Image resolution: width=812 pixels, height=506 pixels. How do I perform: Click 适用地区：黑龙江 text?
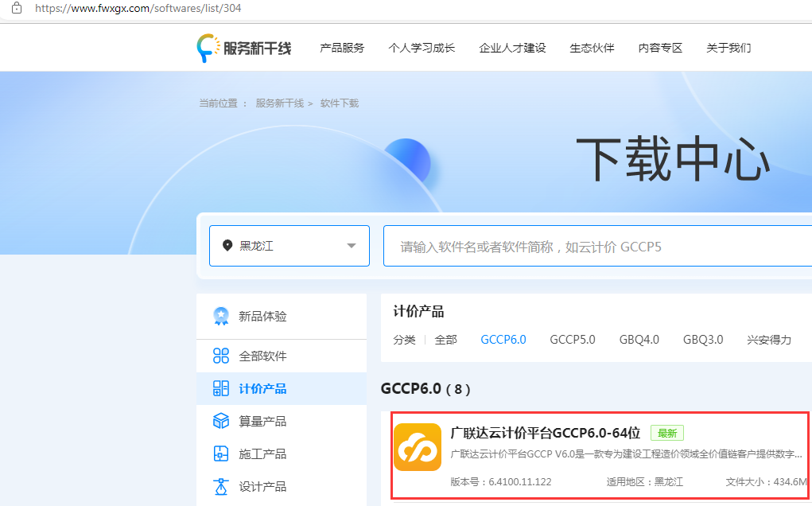(645, 481)
